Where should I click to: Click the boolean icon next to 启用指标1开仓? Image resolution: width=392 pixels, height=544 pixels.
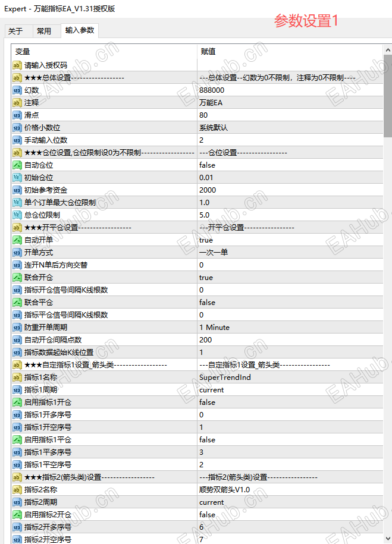pos(17,403)
